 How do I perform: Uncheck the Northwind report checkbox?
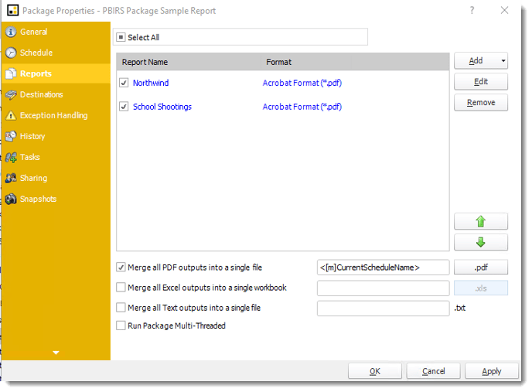124,83
